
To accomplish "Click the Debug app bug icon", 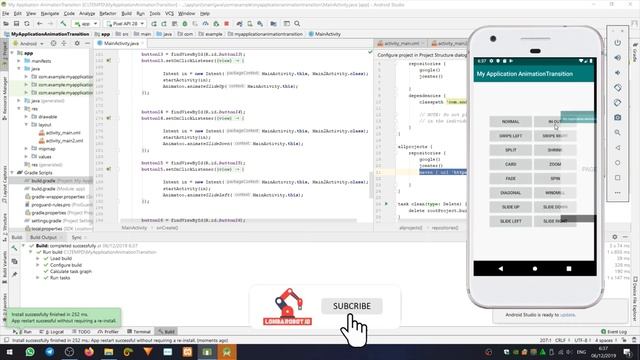I will click(184, 24).
